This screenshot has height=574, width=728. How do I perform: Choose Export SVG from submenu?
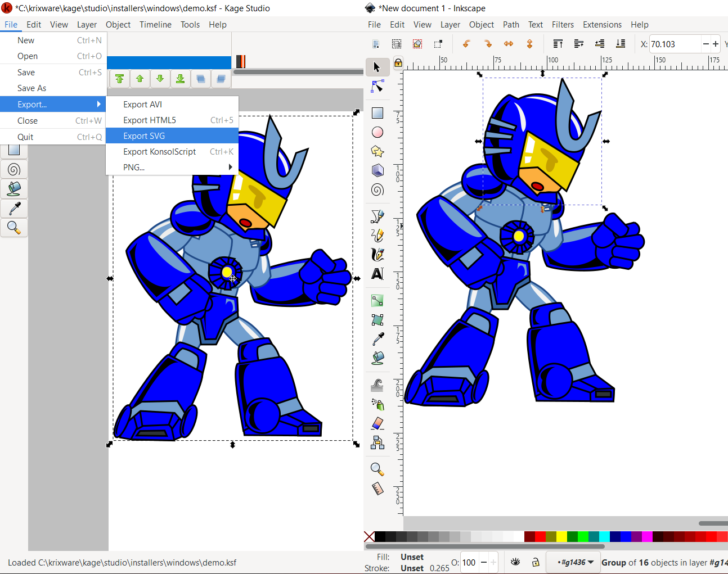[172, 135]
